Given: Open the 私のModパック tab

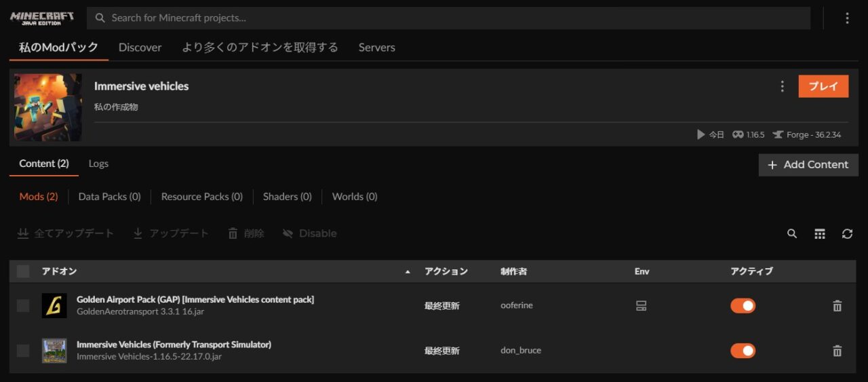Looking at the screenshot, I should 58,47.
